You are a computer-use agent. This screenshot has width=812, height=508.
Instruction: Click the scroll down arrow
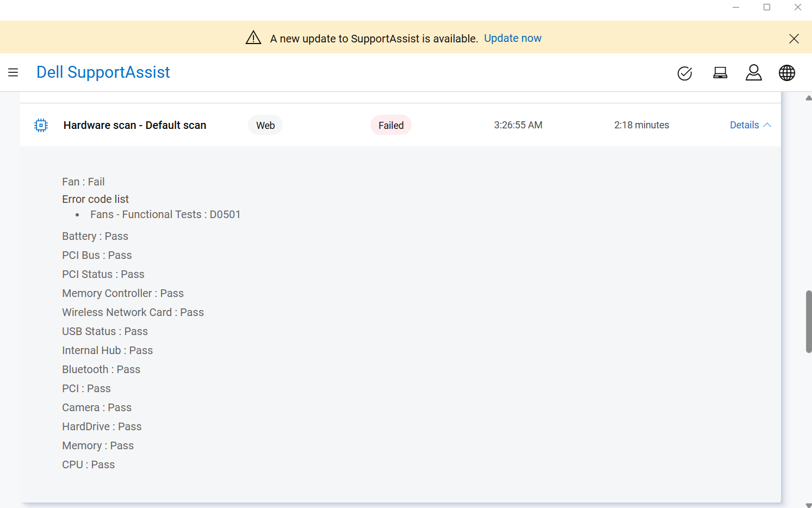808,504
